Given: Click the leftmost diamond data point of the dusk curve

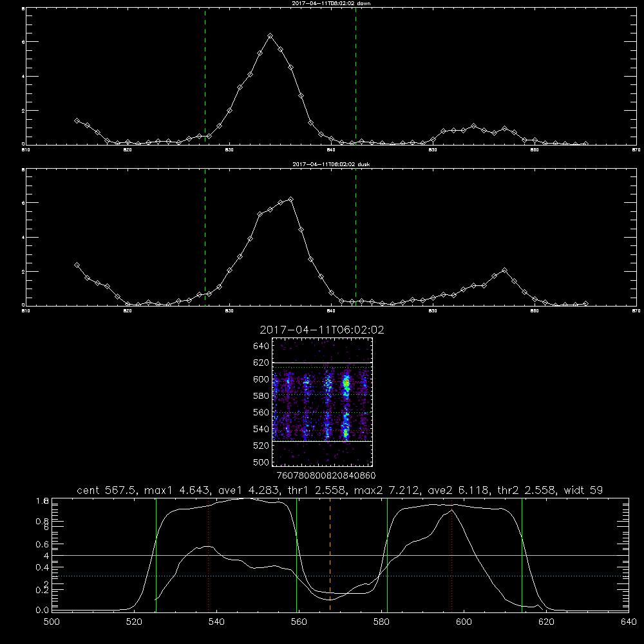Looking at the screenshot, I should click(77, 265).
